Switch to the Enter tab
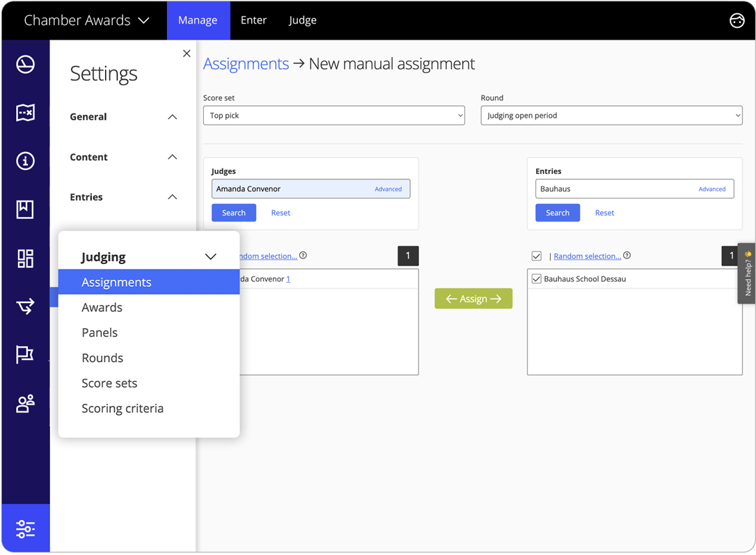 pos(253,20)
